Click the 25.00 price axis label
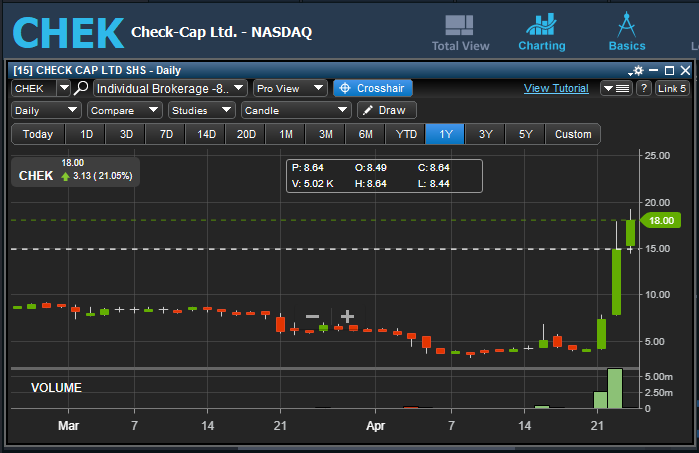Image resolution: width=699 pixels, height=453 pixels. (x=657, y=156)
